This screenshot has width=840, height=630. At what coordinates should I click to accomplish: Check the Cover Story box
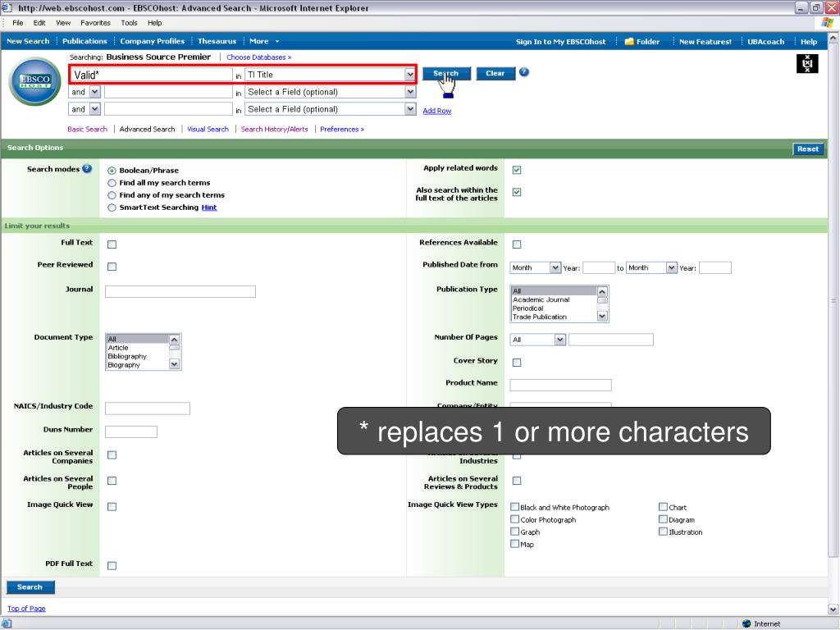(x=517, y=363)
